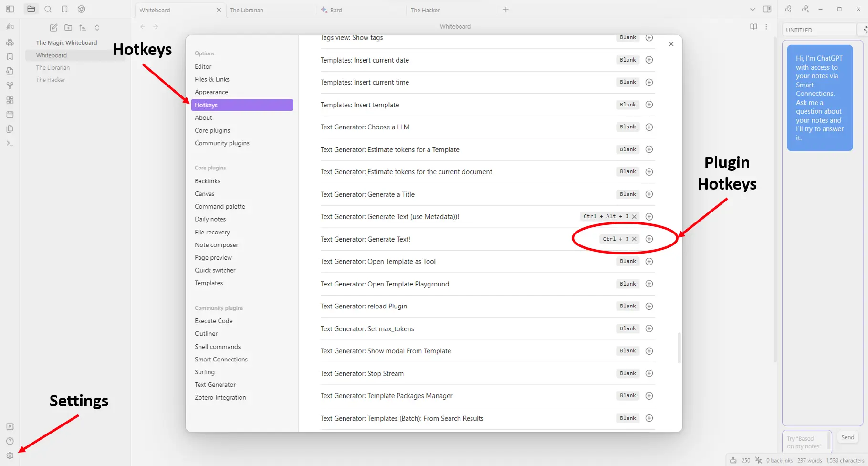Viewport: 868px width, 466px height.
Task: Switch to The Librarian tab
Action: (x=271, y=10)
